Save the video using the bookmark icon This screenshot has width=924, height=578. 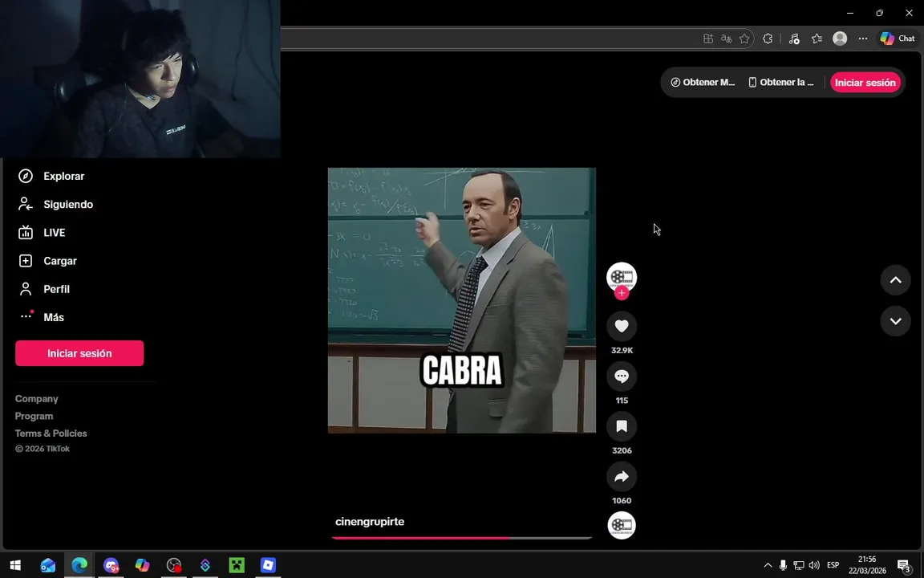click(621, 426)
